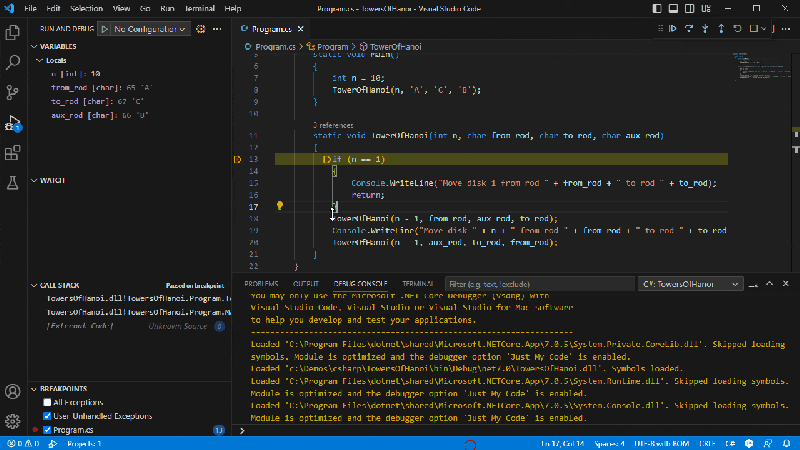
Task: Click Step Over in debug toolbar
Action: tap(689, 29)
